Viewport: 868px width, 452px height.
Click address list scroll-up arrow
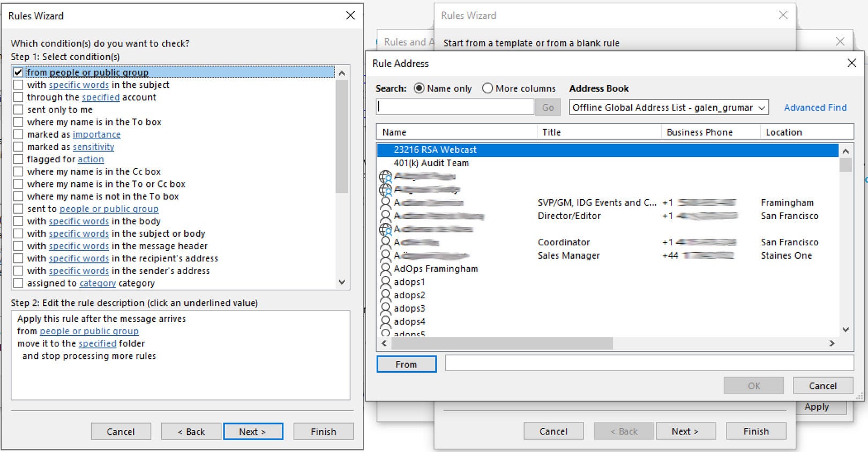click(845, 151)
